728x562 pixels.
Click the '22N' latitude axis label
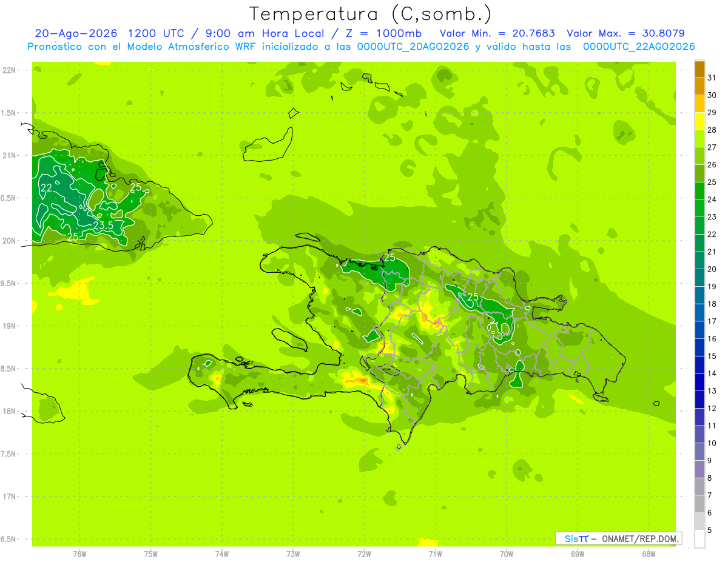click(10, 70)
